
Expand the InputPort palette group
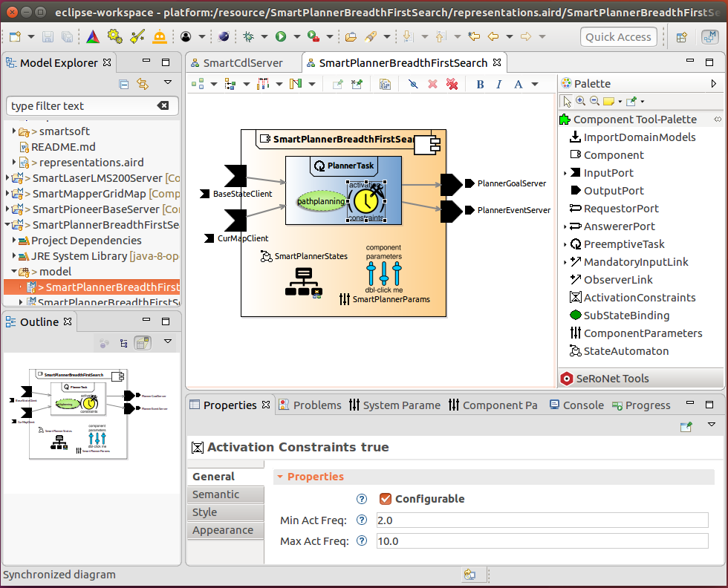565,173
